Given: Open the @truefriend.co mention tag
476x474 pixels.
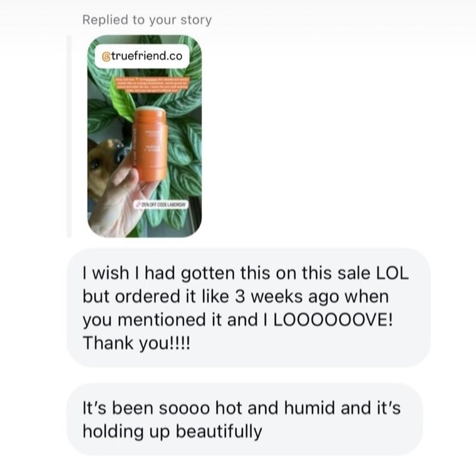Looking at the screenshot, I should point(142,56).
